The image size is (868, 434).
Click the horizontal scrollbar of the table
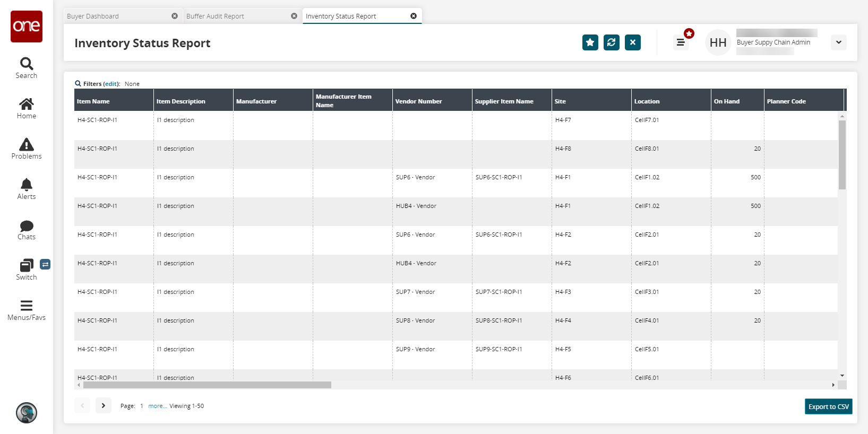pyautogui.click(x=207, y=385)
